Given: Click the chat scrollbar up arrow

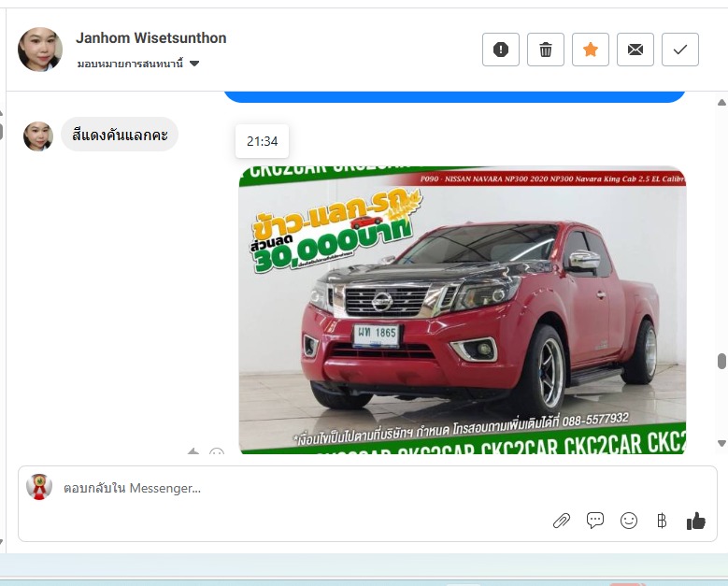Looking at the screenshot, I should (721, 101).
